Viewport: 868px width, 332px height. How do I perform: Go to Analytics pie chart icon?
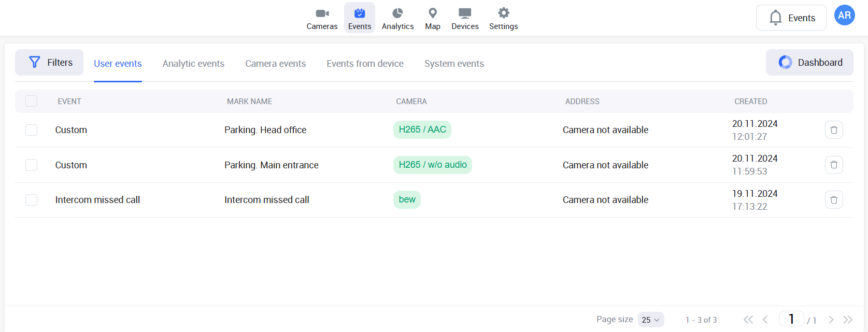coord(397,13)
